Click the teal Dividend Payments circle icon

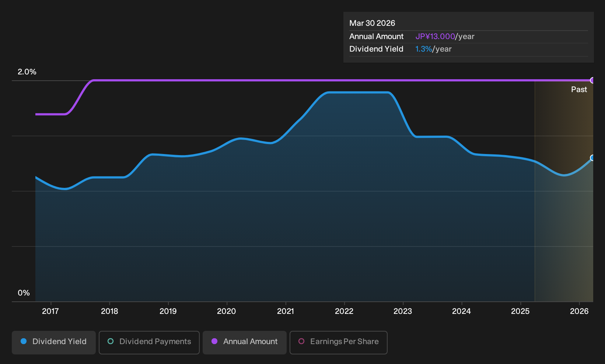click(111, 341)
